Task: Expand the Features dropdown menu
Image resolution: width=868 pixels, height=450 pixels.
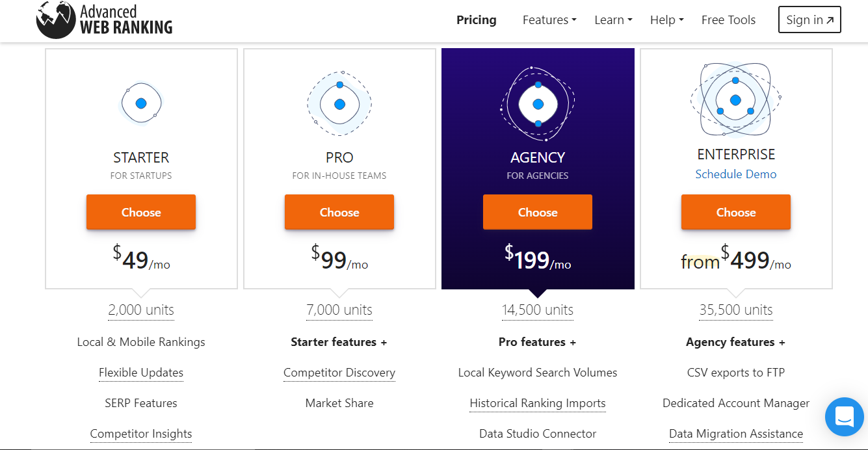Action: click(x=549, y=20)
